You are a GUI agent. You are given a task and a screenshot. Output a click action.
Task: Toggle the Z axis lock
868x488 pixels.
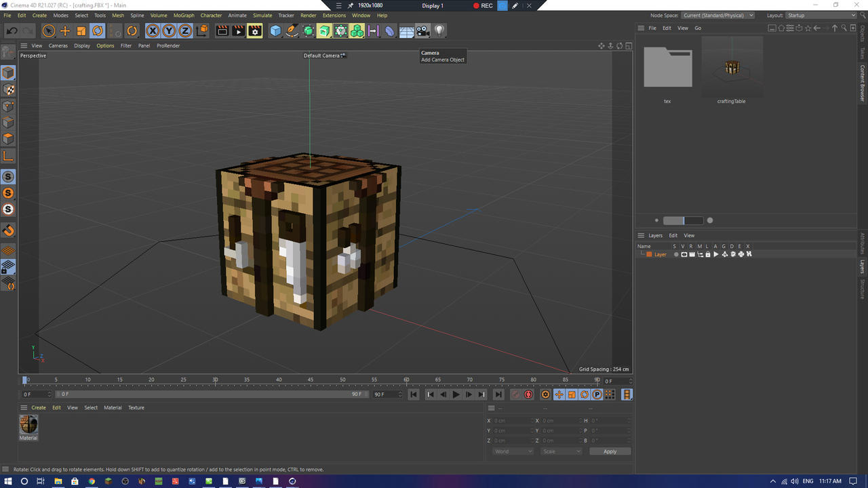[185, 30]
